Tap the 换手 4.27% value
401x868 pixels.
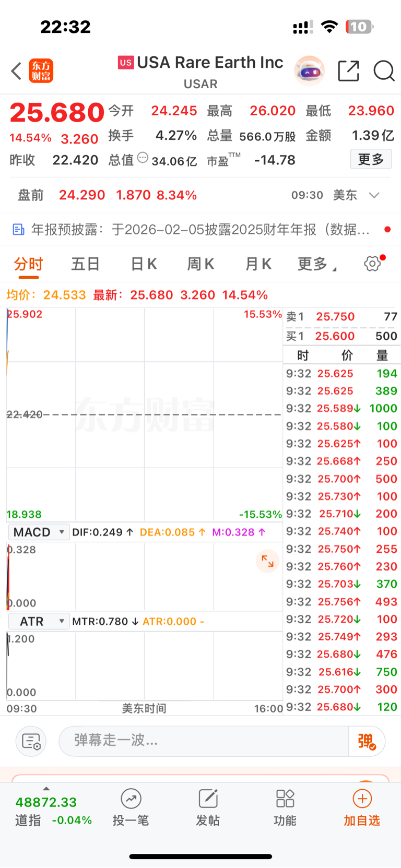tap(176, 136)
